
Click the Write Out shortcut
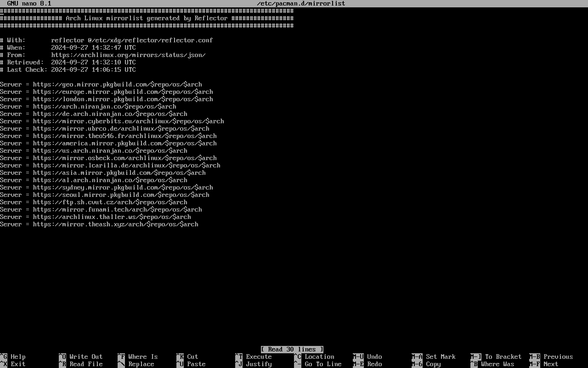86,356
